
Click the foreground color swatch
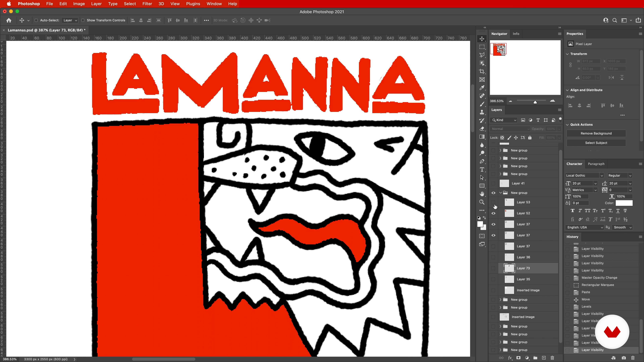[x=480, y=224]
